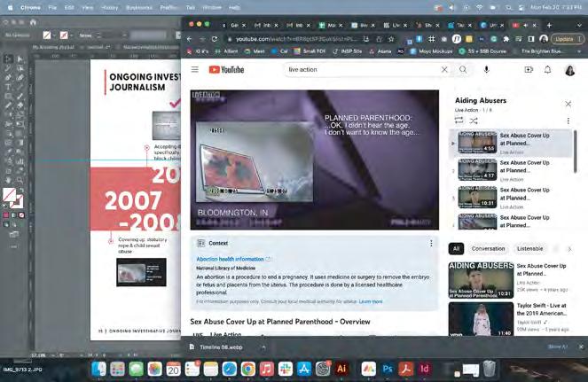
Task: Click the YouTube search input field
Action: (362, 69)
